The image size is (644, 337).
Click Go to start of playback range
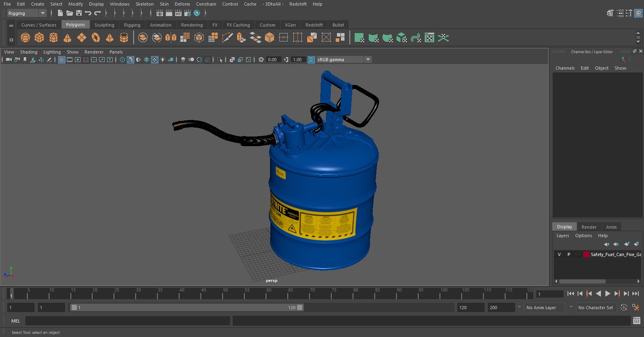click(571, 294)
